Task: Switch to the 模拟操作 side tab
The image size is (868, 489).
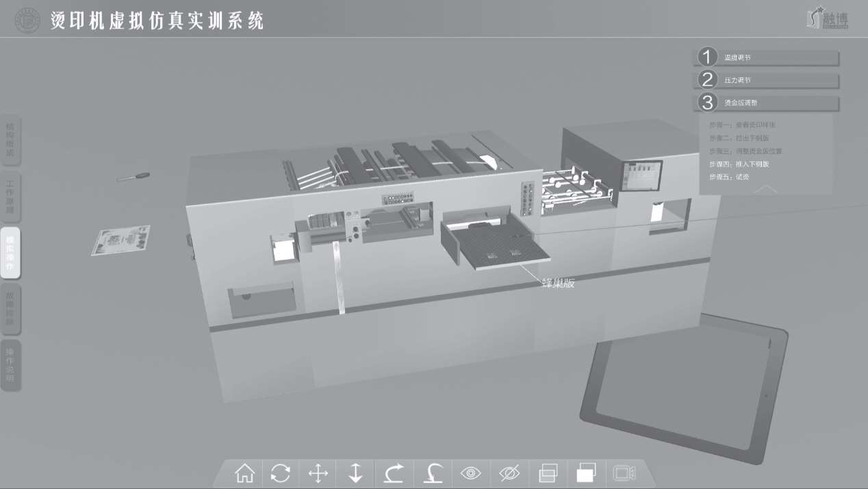Action: (10, 253)
